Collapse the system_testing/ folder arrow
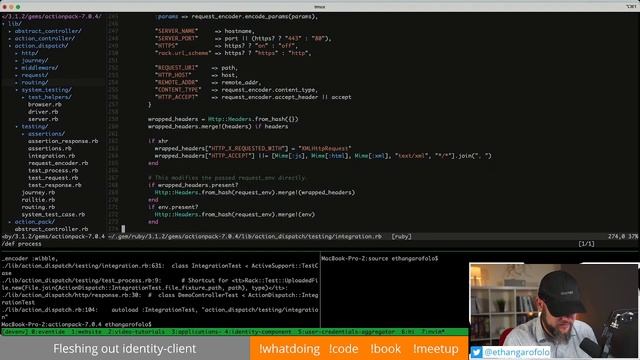 click(17, 90)
